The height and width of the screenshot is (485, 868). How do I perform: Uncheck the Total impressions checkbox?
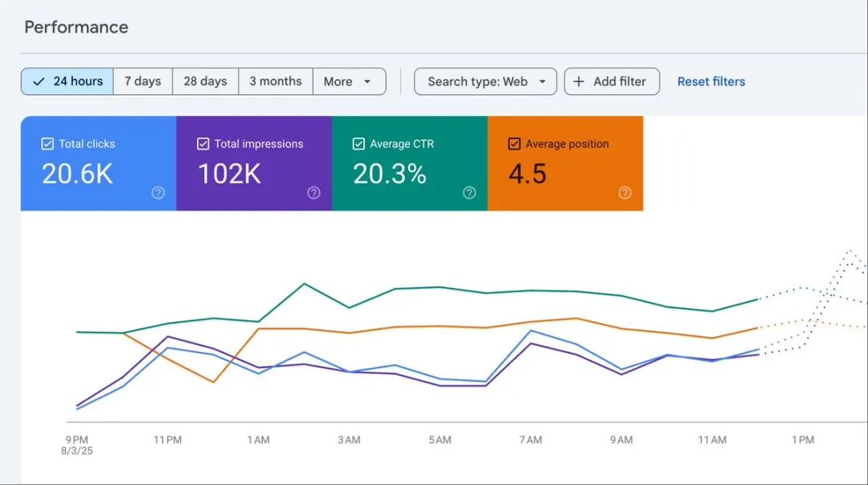tap(203, 144)
